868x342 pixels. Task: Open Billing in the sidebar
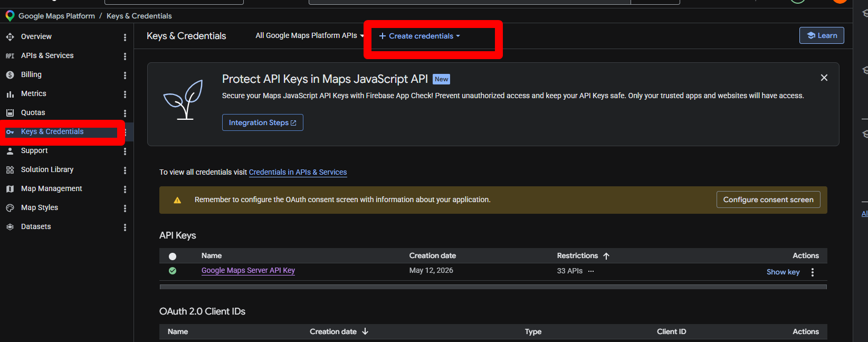[31, 74]
